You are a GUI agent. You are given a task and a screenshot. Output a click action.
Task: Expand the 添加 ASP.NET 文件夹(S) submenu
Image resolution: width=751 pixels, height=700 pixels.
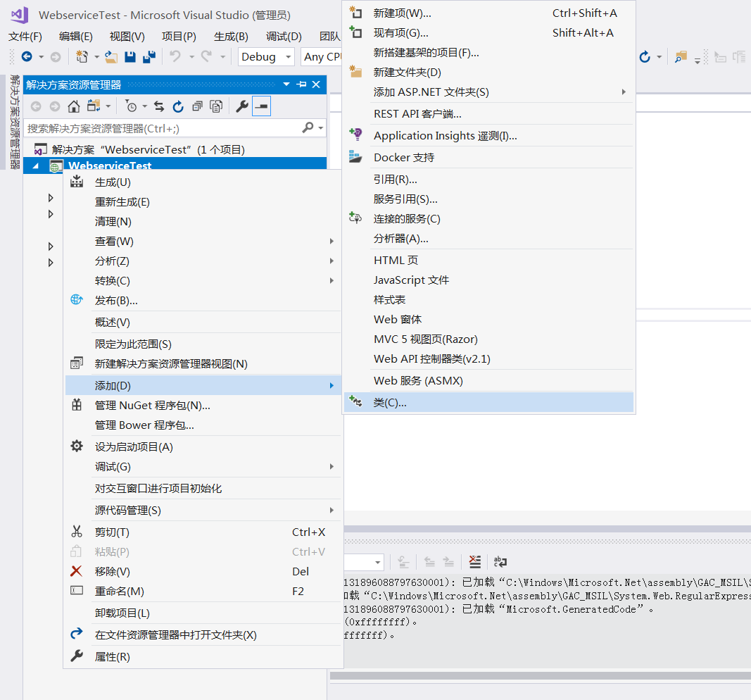coord(488,92)
